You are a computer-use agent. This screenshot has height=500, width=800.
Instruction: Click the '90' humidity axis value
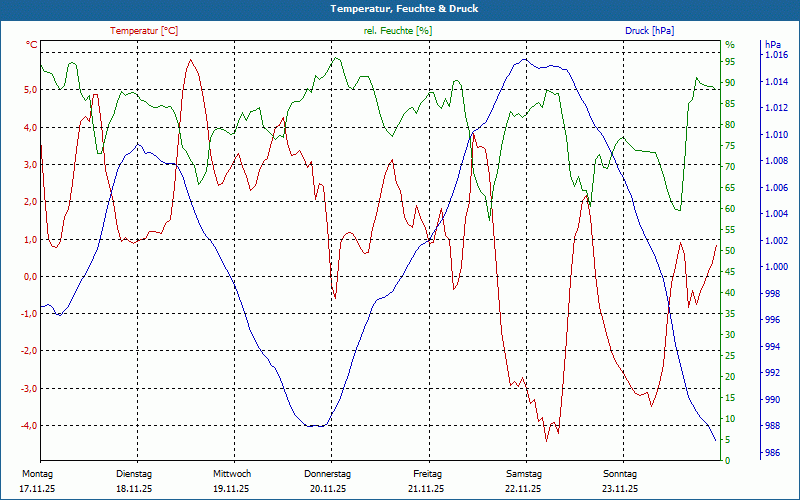(x=730, y=83)
